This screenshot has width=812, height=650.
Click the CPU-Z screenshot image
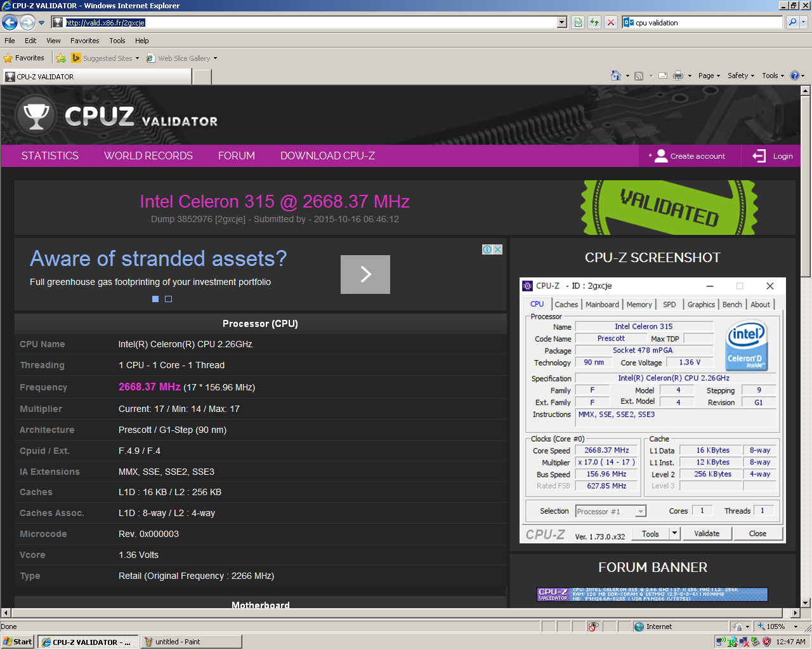point(653,410)
